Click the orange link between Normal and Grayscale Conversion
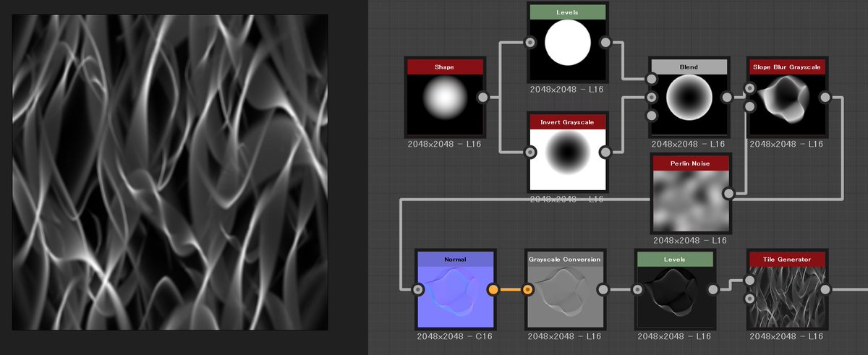 [510, 290]
